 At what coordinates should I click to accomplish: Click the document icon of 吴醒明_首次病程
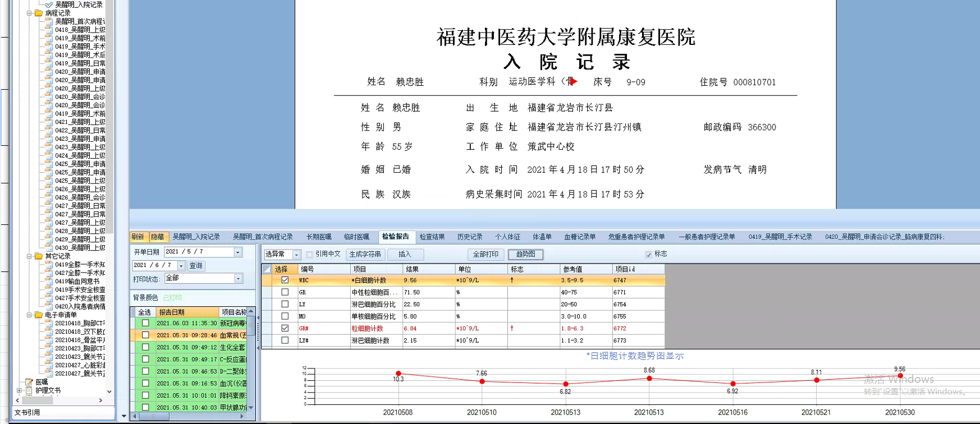[x=49, y=21]
